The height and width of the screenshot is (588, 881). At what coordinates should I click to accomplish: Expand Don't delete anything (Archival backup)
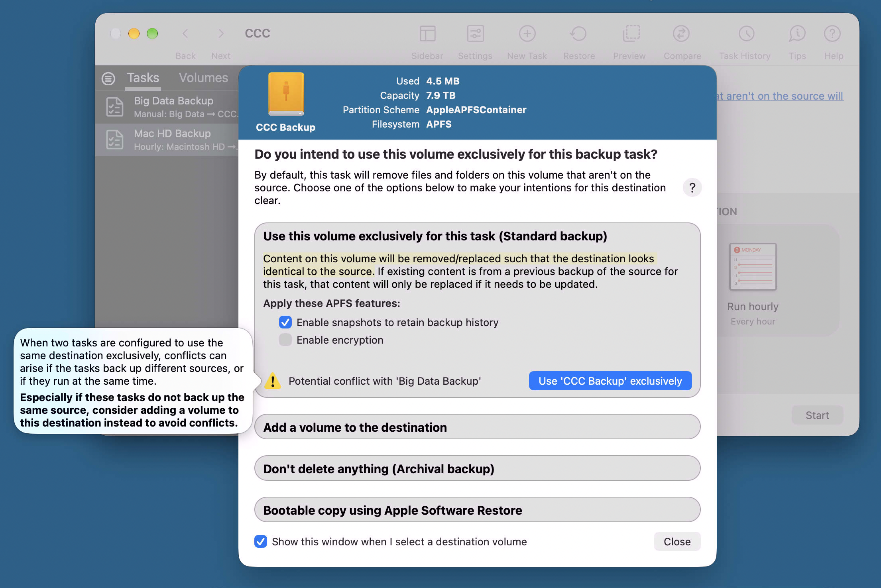click(x=477, y=468)
